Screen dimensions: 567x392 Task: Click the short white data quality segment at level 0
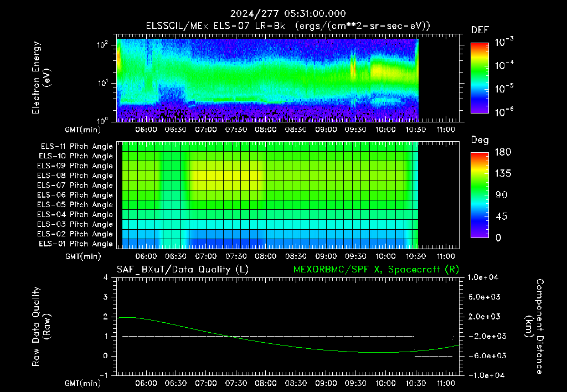tap(433, 356)
